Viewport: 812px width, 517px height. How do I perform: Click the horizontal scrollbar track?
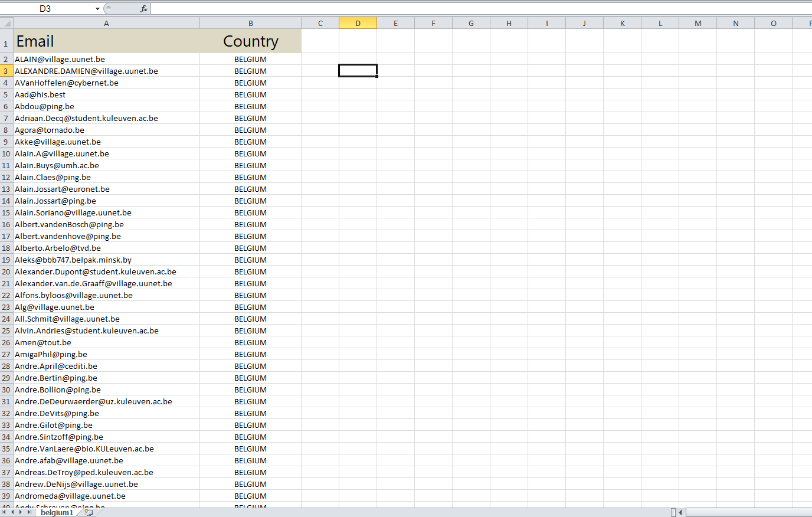[x=748, y=512]
